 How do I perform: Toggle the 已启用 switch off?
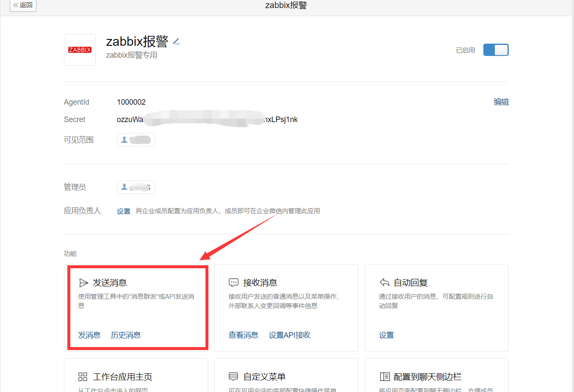[x=496, y=50]
